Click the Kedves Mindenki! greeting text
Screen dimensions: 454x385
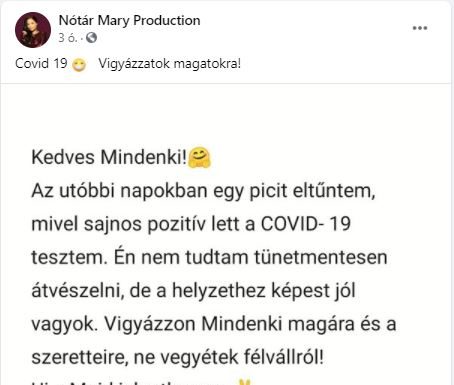click(x=109, y=157)
